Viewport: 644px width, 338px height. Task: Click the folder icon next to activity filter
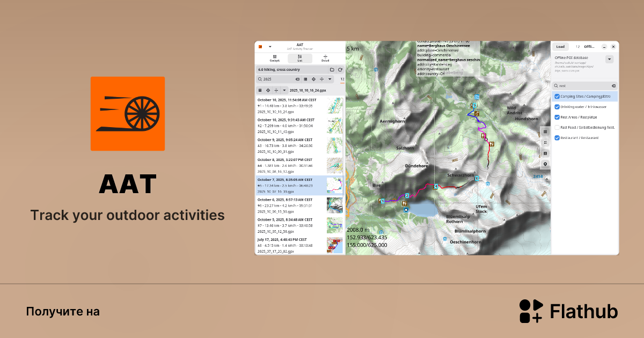pos(332,70)
